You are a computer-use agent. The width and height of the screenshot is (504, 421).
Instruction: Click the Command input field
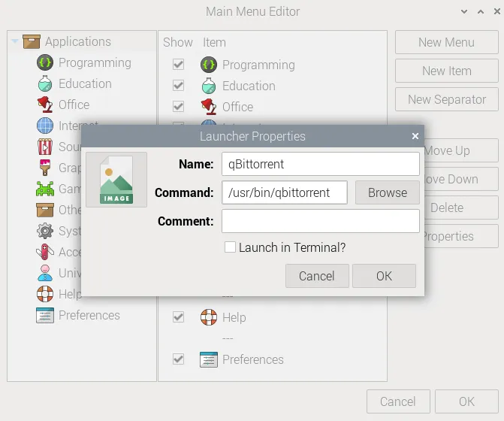[285, 192]
